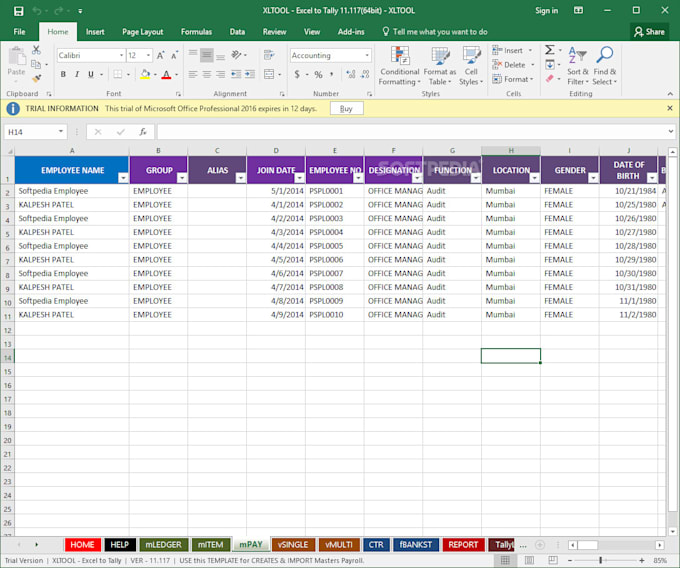This screenshot has width=680, height=568.
Task: Click Buy in trial information bar
Action: (x=346, y=108)
